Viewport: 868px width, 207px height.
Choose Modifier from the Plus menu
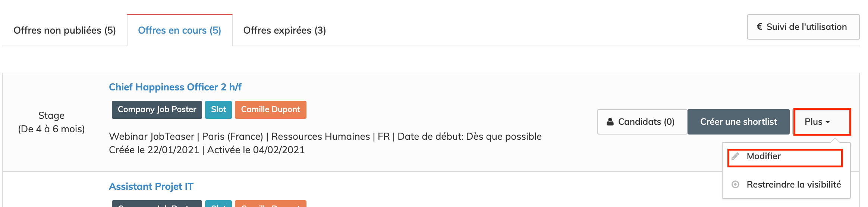[x=763, y=156]
